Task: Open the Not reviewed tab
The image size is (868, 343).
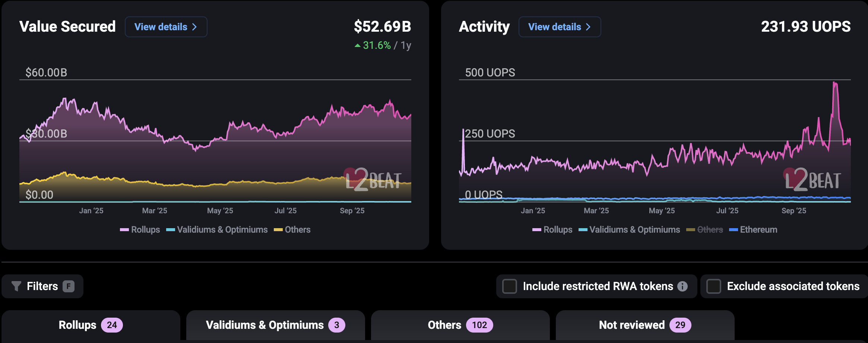Action: (x=644, y=325)
